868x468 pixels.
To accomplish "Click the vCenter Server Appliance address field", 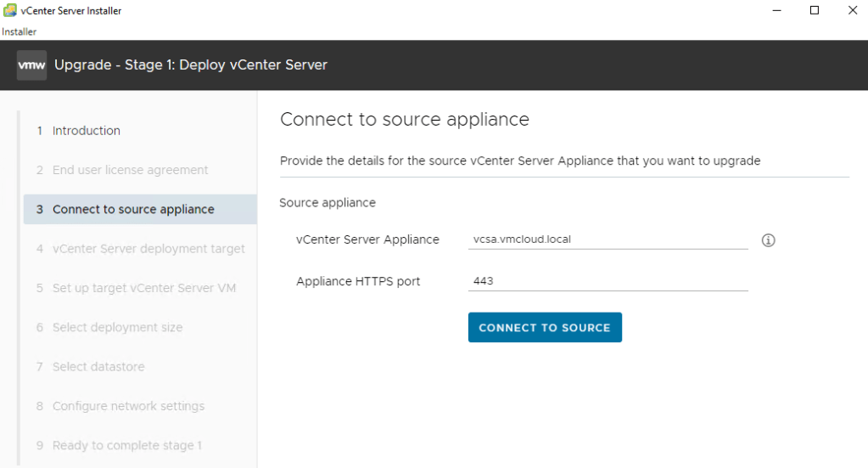I will point(608,240).
